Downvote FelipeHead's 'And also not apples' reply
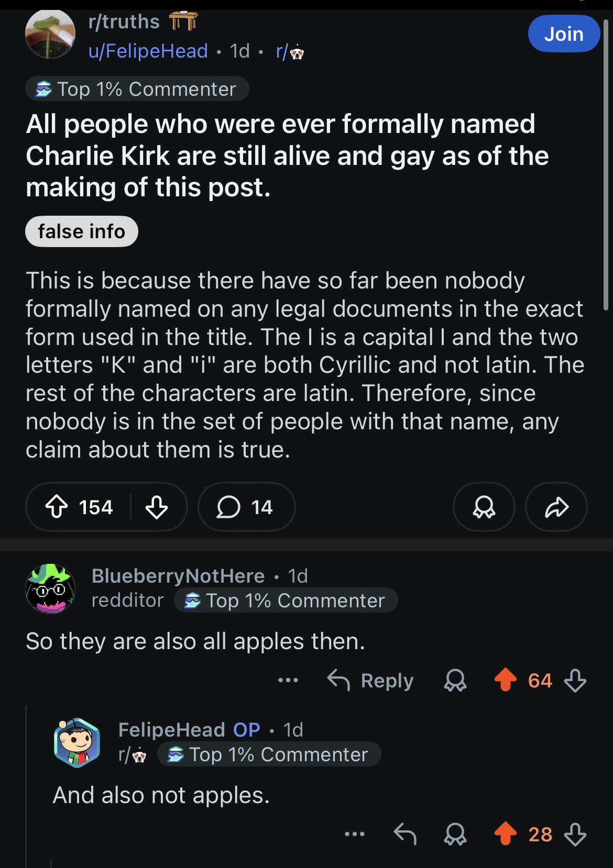The image size is (613, 868). pos(576,835)
